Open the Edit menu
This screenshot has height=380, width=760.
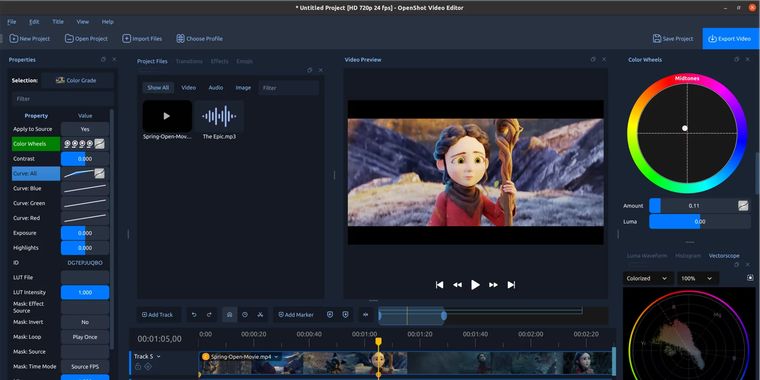[x=34, y=22]
